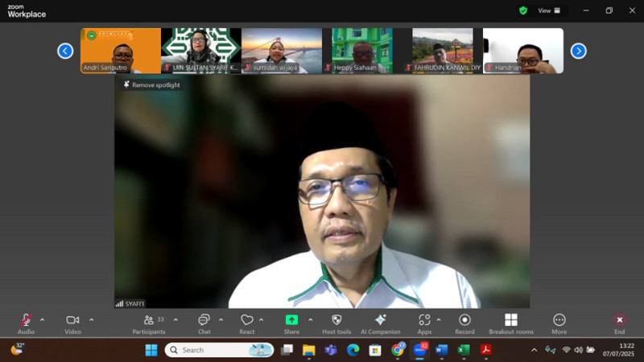Screen dimensions: 644x362
Task: Select FAHRUDIN KANWIL DIY video thumbnail
Action: point(443,51)
